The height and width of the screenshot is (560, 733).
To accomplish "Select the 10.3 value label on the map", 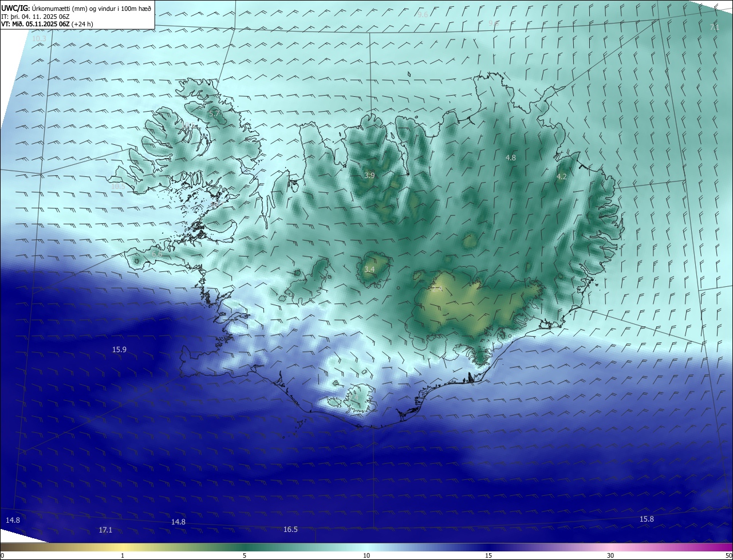I will coord(39,38).
